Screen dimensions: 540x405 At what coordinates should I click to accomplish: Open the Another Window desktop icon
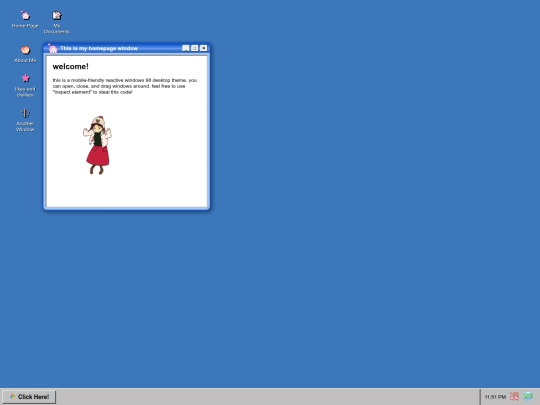25,120
